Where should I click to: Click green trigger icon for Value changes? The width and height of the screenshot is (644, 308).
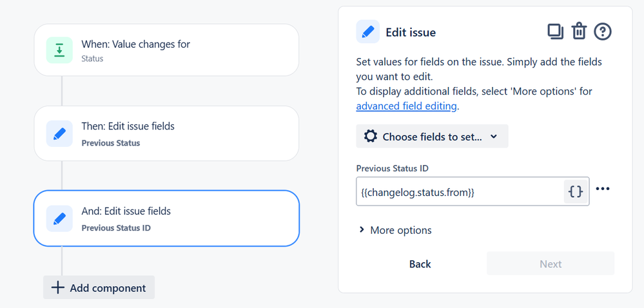pos(59,50)
